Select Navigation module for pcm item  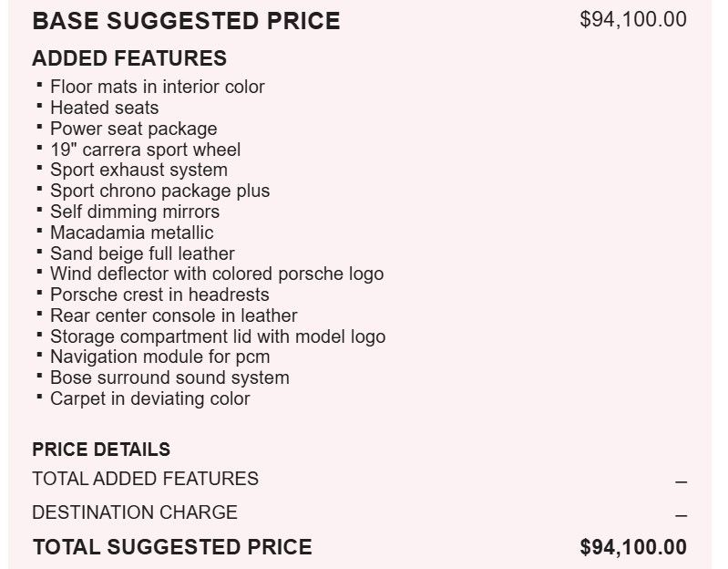159,357
